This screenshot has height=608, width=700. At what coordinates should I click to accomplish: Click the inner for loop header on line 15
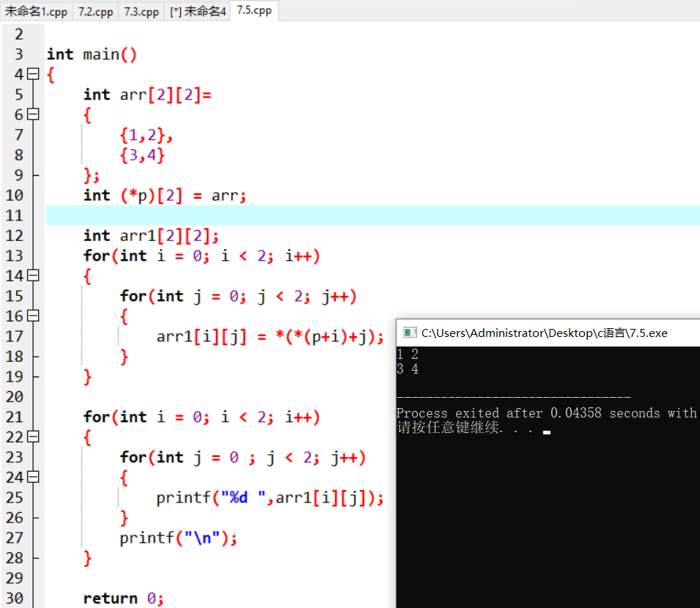point(238,296)
